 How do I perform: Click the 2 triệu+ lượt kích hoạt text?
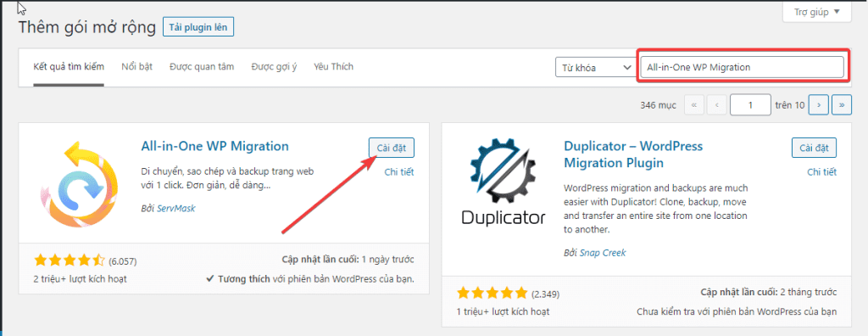pos(80,279)
